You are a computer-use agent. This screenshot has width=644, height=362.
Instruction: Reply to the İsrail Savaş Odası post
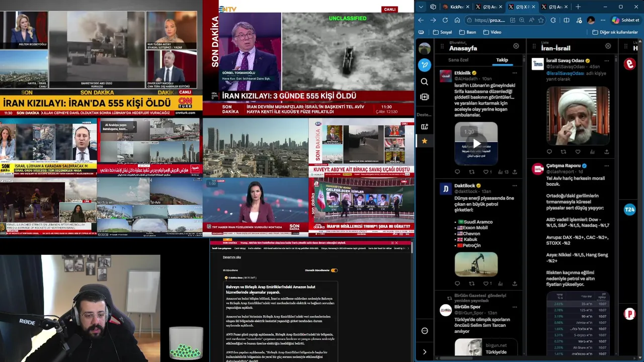click(549, 152)
